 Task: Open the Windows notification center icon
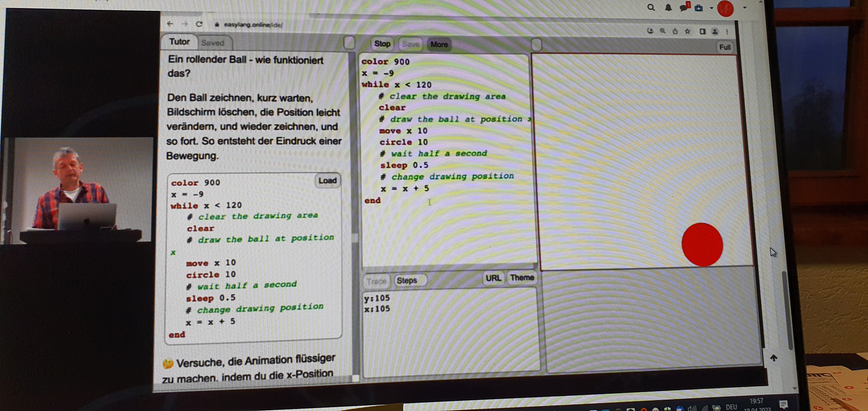tap(783, 404)
